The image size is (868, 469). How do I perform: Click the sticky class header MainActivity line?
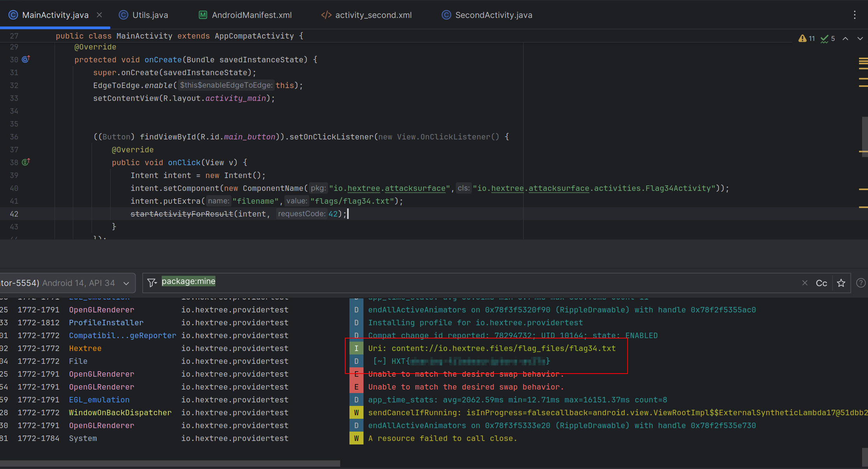point(179,36)
